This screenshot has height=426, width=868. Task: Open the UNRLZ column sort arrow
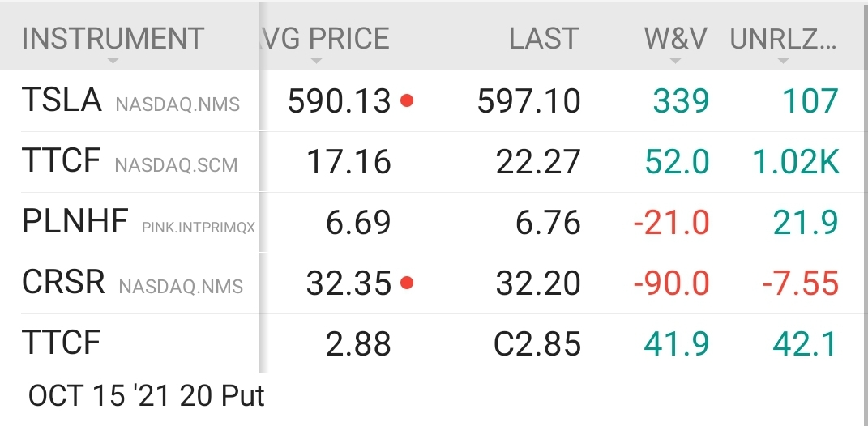coord(783,62)
